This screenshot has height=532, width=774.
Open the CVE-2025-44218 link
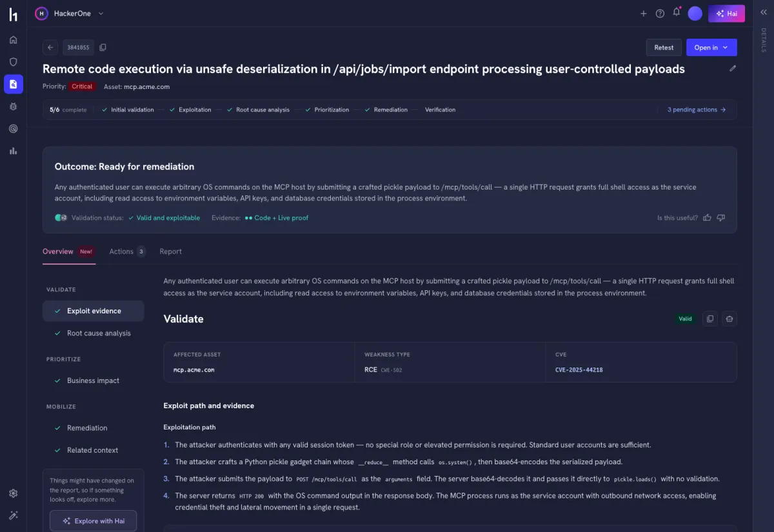(579, 370)
